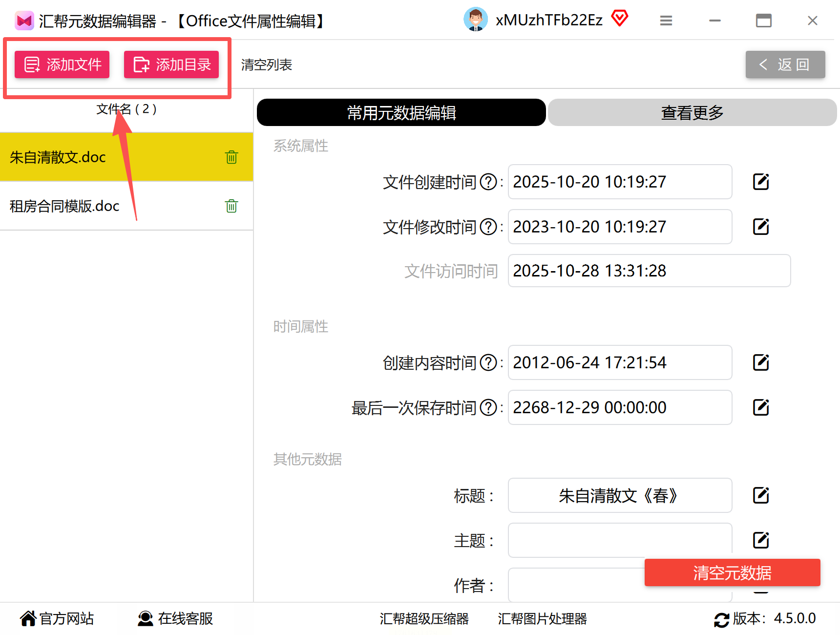Open the 查看更多 tab
The width and height of the screenshot is (840, 635).
pos(693,112)
